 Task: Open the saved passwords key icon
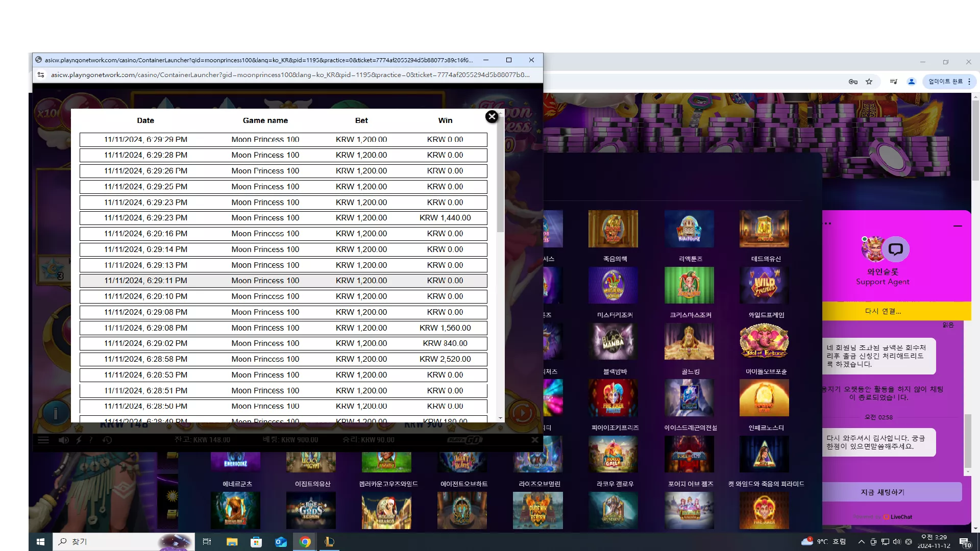(853, 82)
